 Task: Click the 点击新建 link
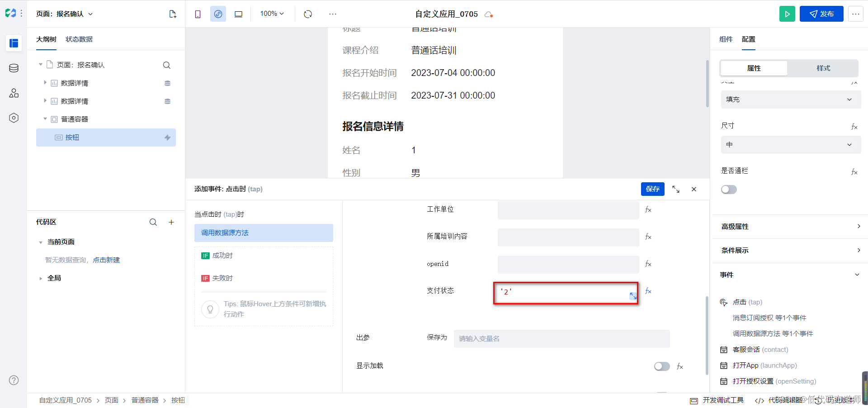(x=106, y=260)
